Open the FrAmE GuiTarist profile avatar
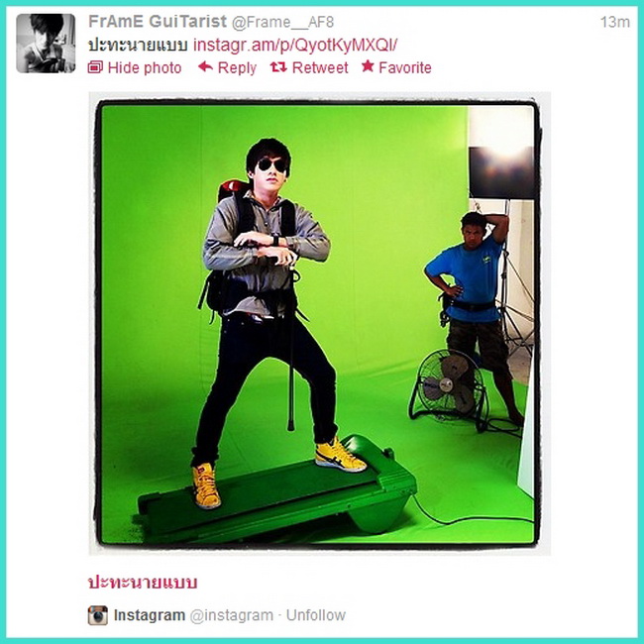This screenshot has height=644, width=644. (x=46, y=44)
